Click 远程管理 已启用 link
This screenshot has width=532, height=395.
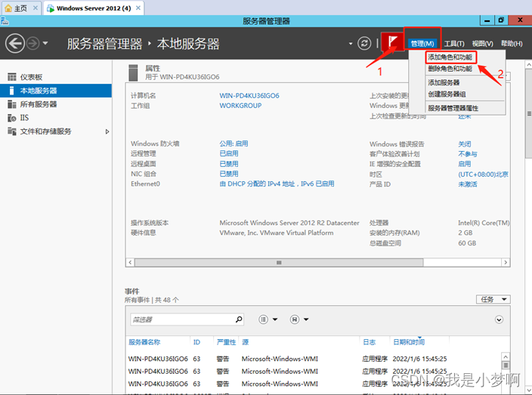pos(229,153)
